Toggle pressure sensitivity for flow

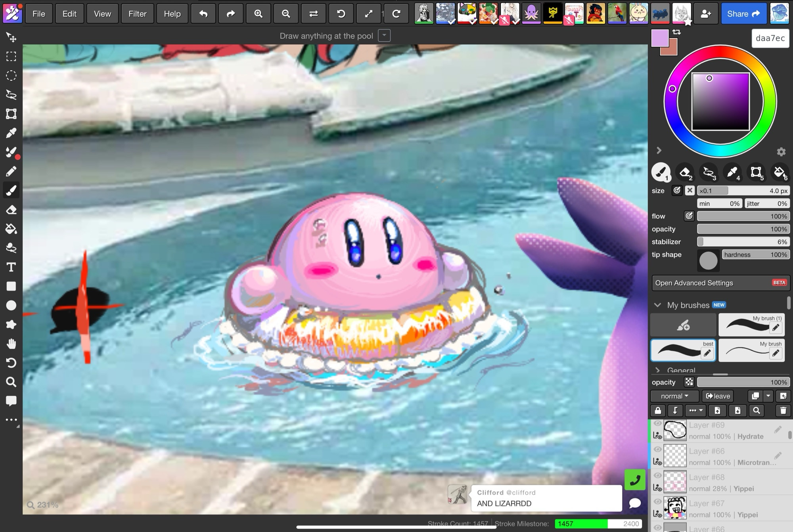[x=689, y=216]
